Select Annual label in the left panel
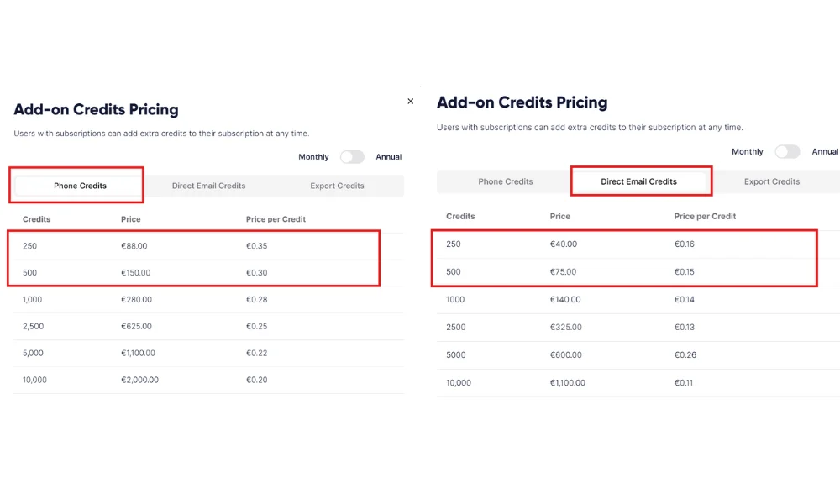The image size is (840, 504). click(x=388, y=157)
